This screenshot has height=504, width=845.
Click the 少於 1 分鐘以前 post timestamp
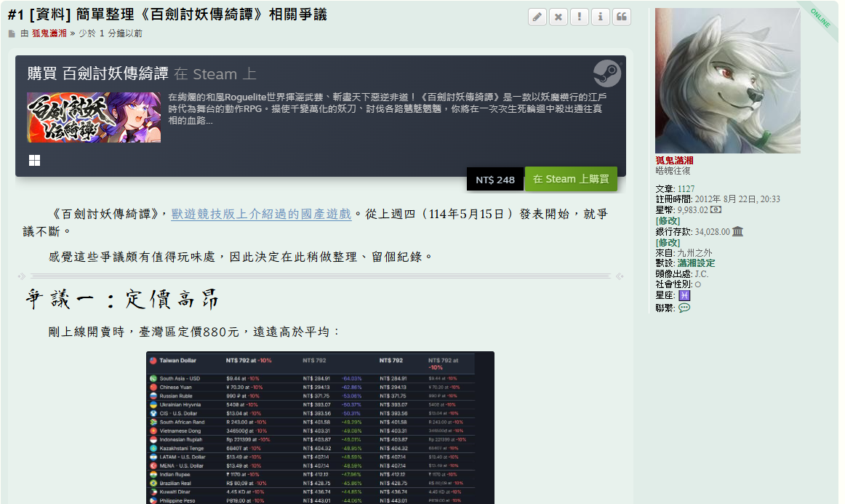click(x=111, y=33)
